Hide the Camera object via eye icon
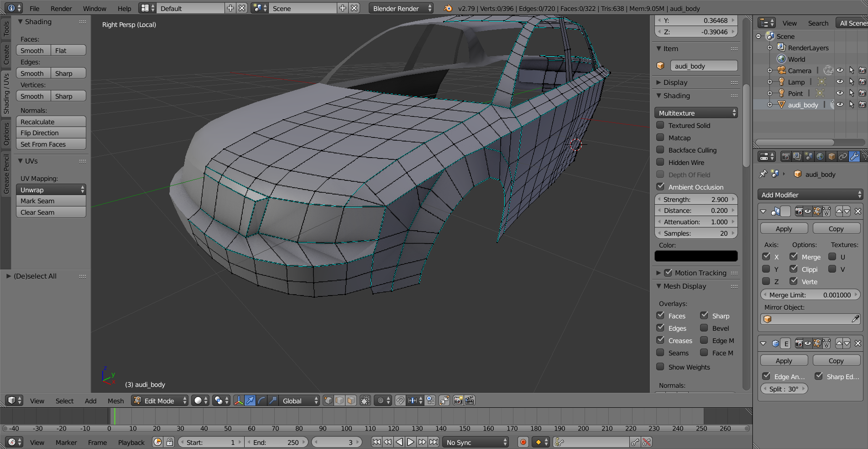The image size is (868, 449). pyautogui.click(x=840, y=70)
